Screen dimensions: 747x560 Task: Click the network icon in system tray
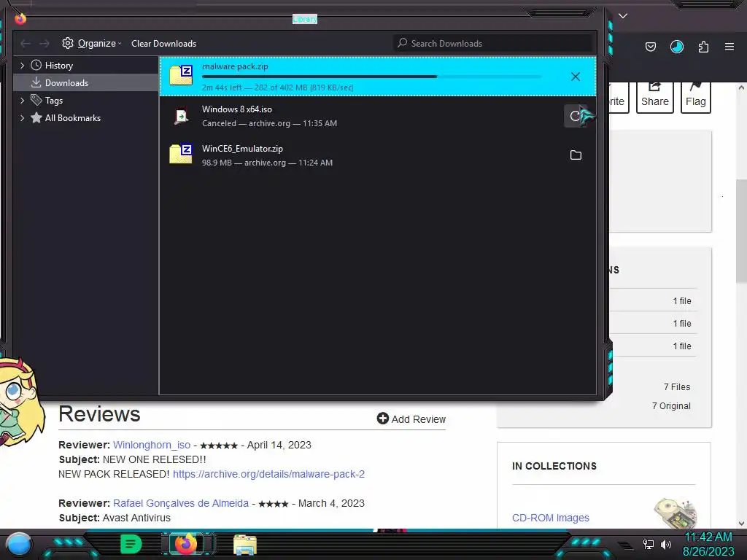pyautogui.click(x=649, y=544)
